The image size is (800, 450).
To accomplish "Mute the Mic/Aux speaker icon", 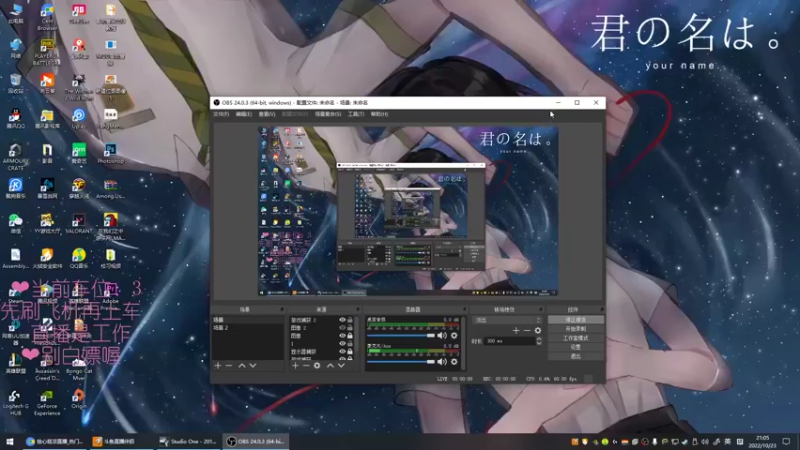I will click(x=442, y=362).
